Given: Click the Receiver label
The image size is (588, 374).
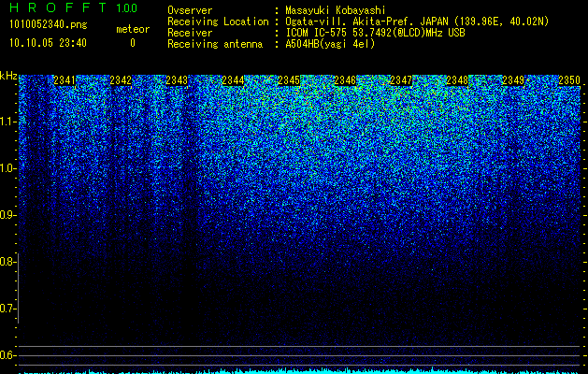Looking at the screenshot, I should click(x=190, y=33).
